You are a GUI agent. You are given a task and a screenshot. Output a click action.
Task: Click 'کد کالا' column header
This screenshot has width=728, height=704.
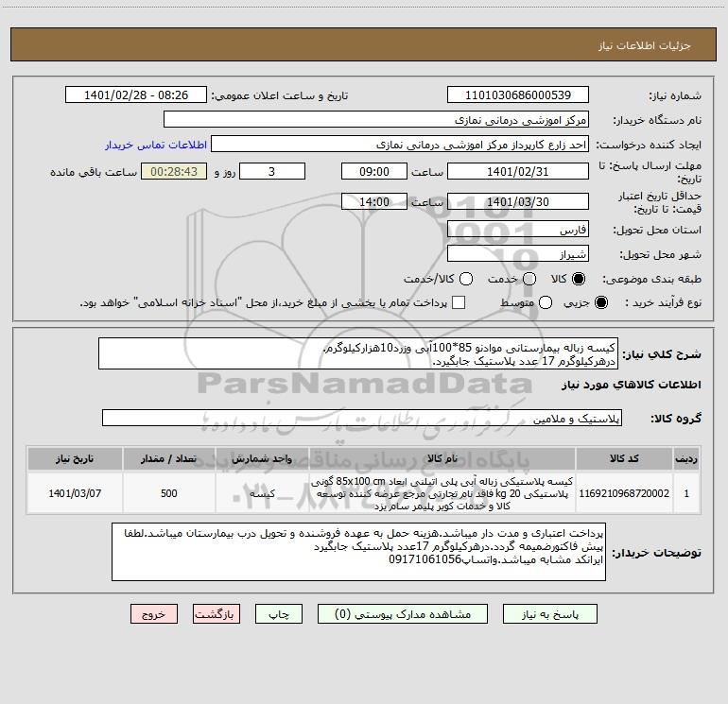pyautogui.click(x=624, y=458)
